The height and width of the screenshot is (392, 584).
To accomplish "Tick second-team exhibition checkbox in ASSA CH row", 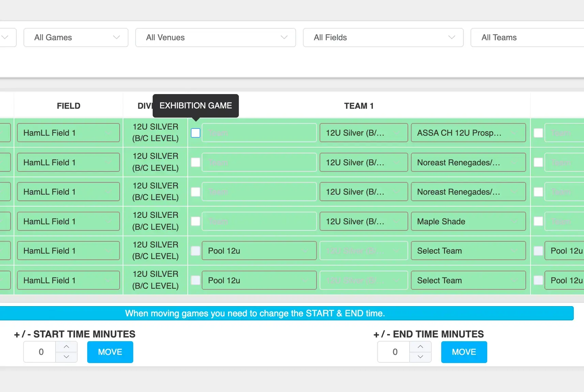I will (x=538, y=133).
